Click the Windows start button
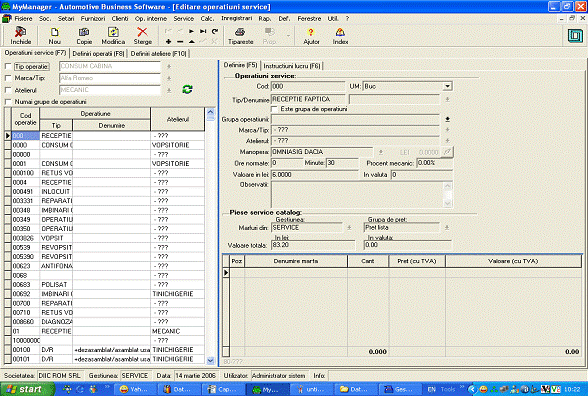Viewport: 588px width, 396px height. coord(27,389)
